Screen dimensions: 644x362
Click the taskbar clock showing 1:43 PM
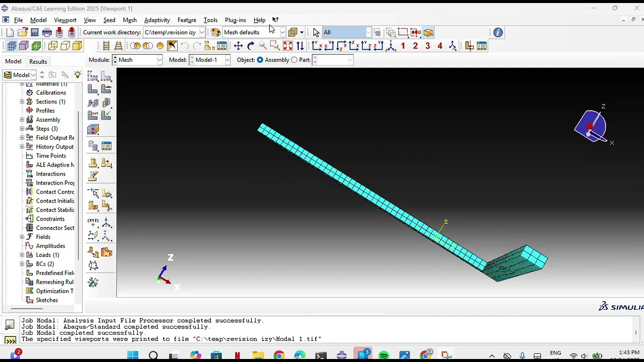(629, 353)
